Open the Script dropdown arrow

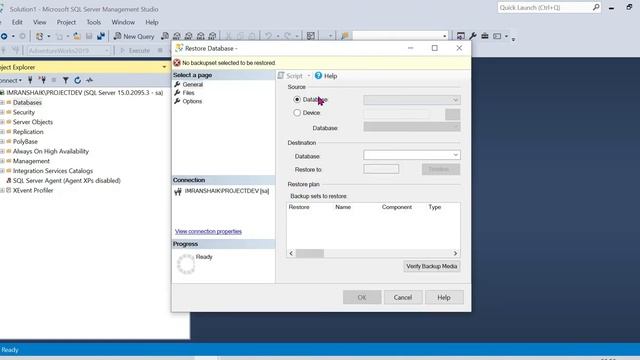309,76
